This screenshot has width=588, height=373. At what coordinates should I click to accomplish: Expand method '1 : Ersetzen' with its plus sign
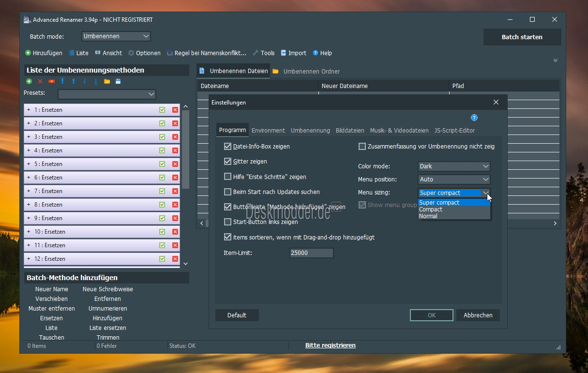[29, 110]
